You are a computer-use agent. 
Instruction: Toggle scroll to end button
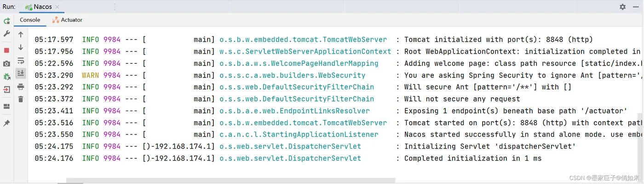[x=21, y=73]
